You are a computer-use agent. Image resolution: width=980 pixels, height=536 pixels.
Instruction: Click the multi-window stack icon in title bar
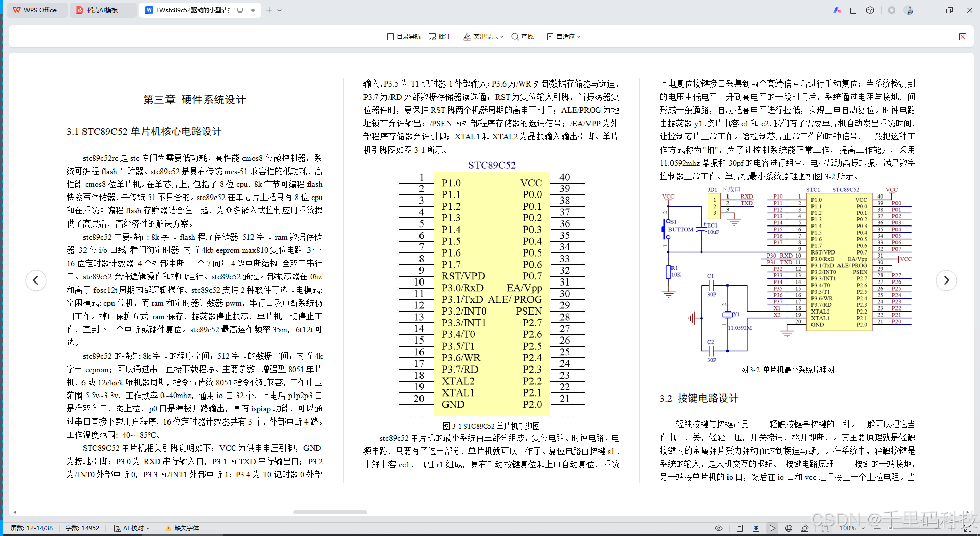pos(854,10)
